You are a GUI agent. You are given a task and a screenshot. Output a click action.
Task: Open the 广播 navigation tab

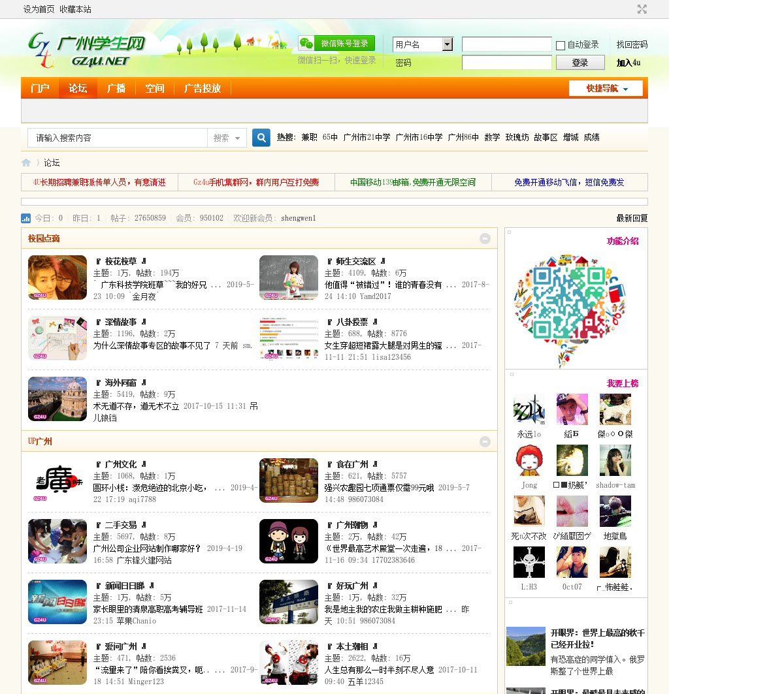[x=116, y=88]
